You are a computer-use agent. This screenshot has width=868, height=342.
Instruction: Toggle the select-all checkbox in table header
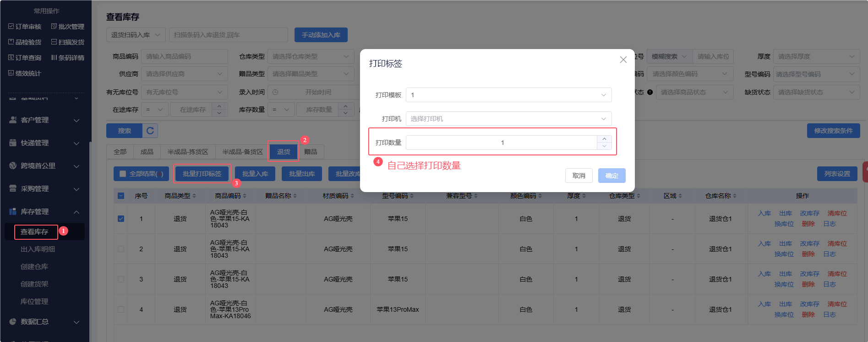[121, 196]
